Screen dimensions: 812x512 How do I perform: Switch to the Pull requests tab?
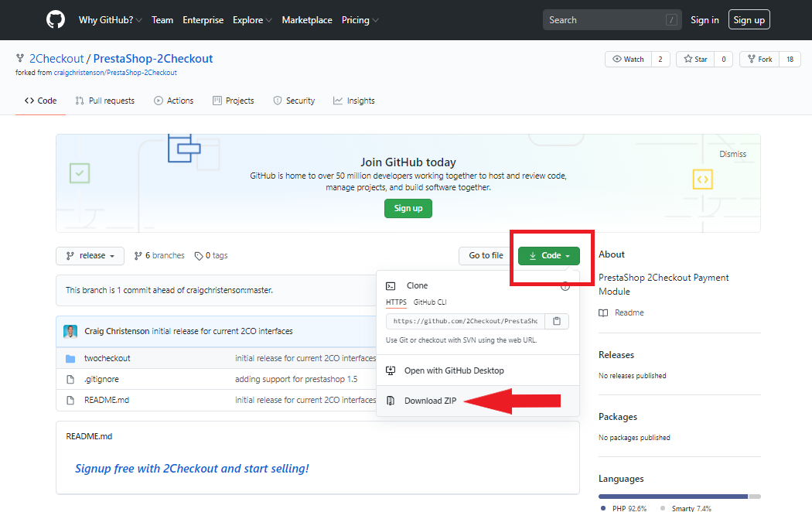[x=105, y=101]
